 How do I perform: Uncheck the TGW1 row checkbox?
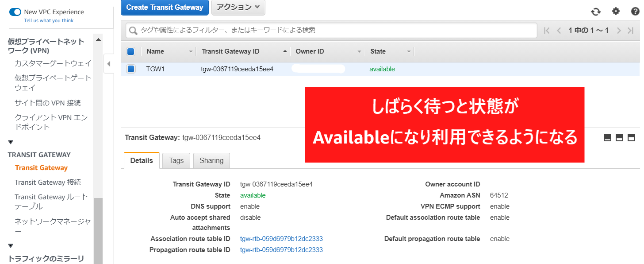(131, 69)
